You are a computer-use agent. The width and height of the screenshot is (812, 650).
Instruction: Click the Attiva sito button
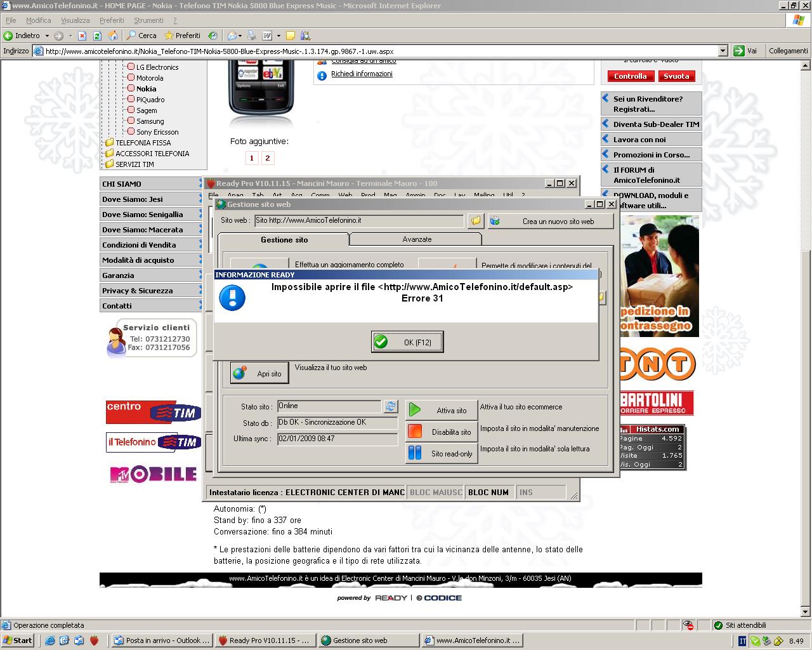pyautogui.click(x=442, y=410)
